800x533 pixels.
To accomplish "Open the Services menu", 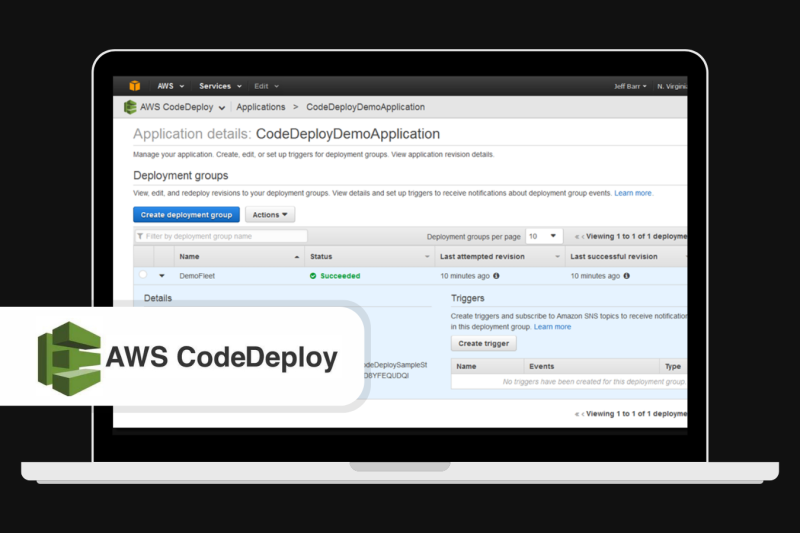I will 220,86.
